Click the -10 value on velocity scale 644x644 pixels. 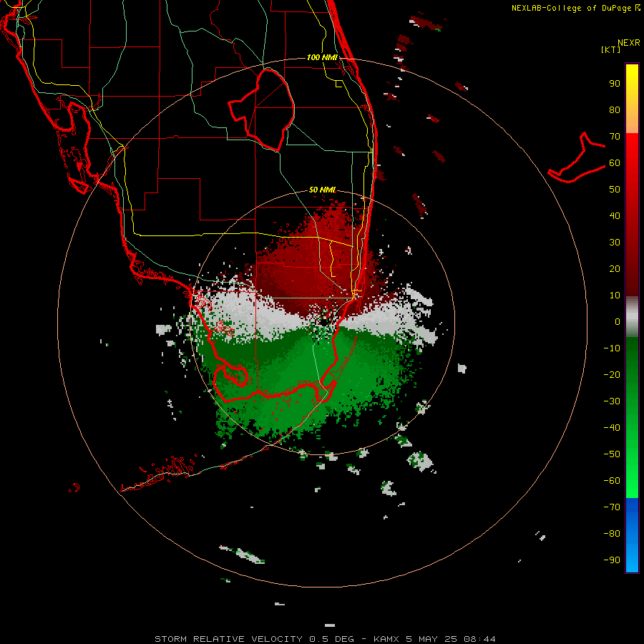[x=612, y=348]
